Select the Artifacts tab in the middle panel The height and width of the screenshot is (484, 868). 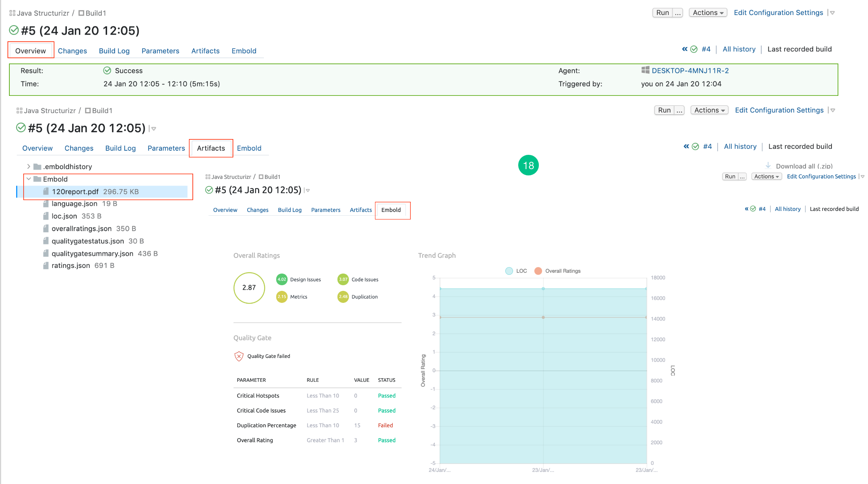click(211, 148)
